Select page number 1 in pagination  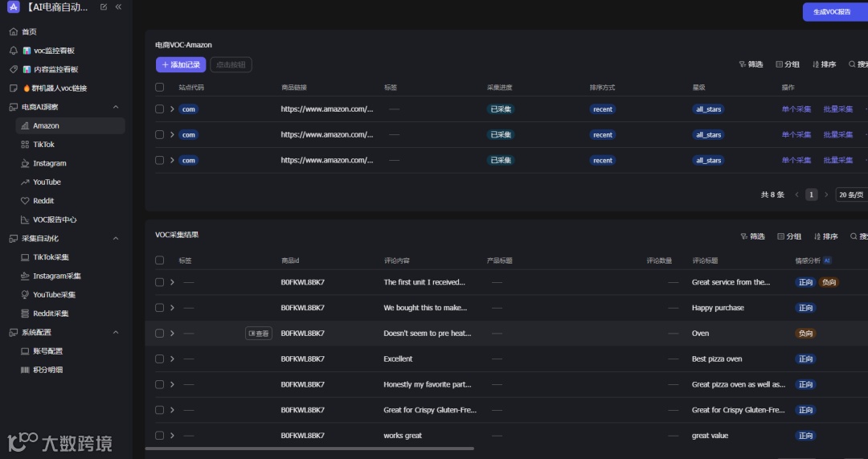point(811,195)
